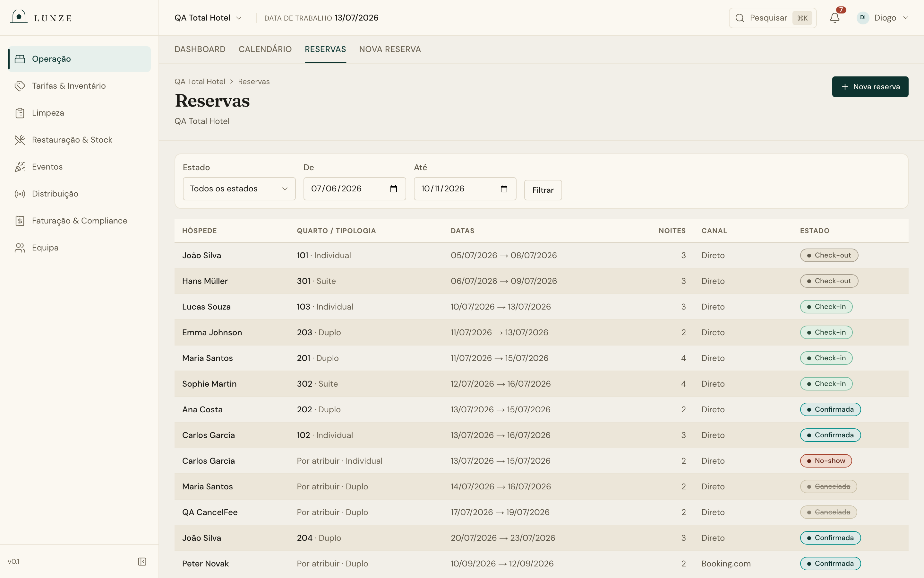Select guest Sophie Martin
The height and width of the screenshot is (578, 924).
click(x=209, y=384)
